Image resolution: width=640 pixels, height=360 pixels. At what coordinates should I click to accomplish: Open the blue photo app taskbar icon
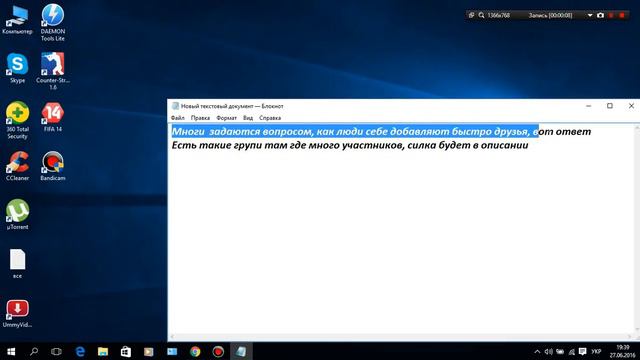[172, 351]
